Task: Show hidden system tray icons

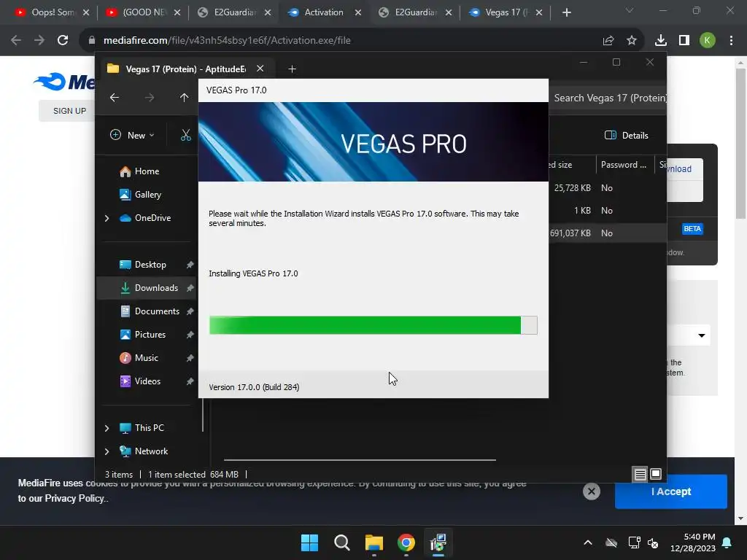Action: click(x=588, y=542)
